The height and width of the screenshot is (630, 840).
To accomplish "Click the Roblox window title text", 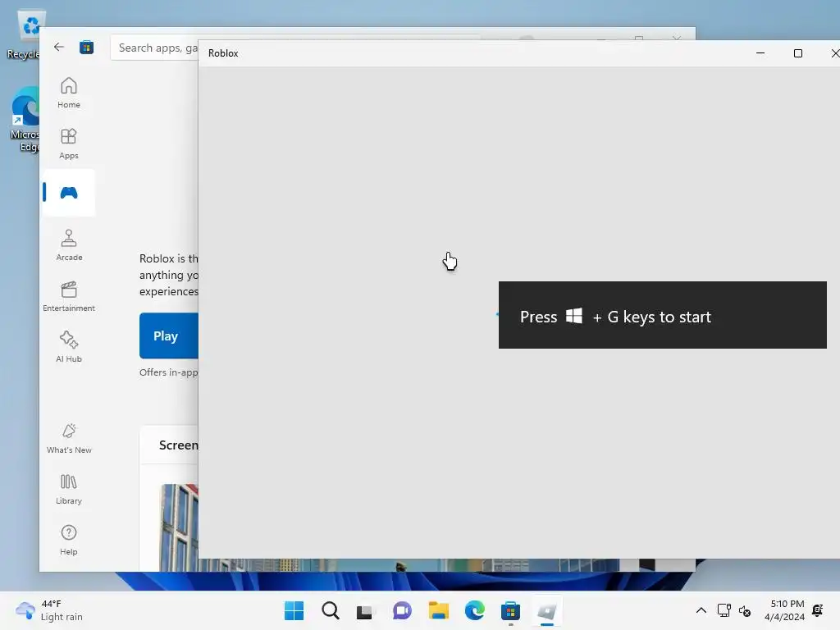I will (223, 53).
